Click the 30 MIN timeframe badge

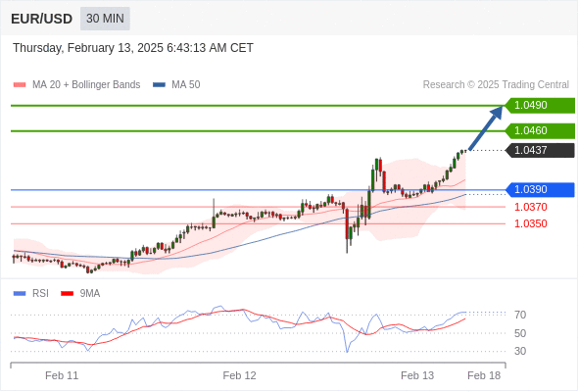pyautogui.click(x=105, y=19)
